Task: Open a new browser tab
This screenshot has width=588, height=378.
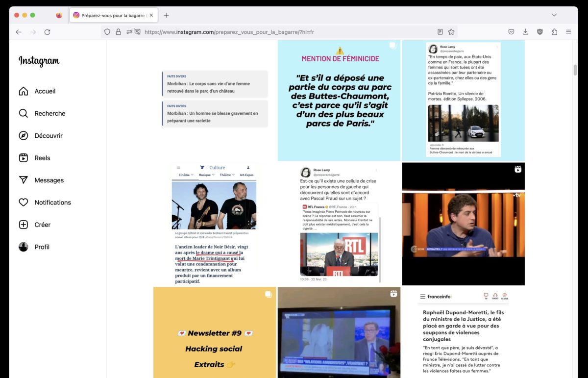Action: click(166, 15)
